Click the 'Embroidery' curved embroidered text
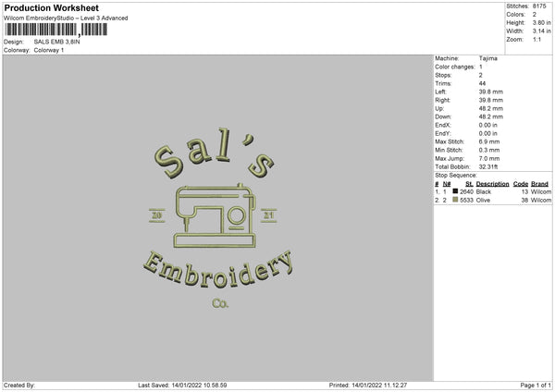The width and height of the screenshot is (555, 392). pyautogui.click(x=218, y=269)
